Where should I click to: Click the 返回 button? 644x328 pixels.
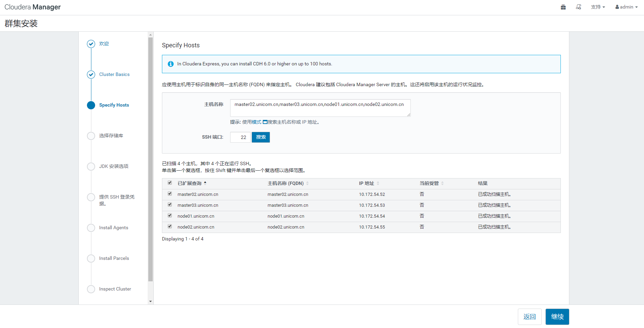point(529,317)
